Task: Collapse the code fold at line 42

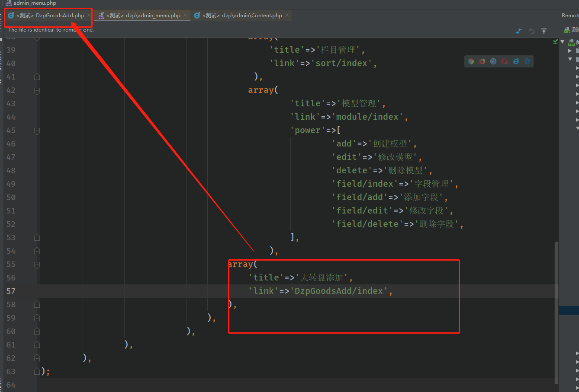Action: tap(37, 90)
